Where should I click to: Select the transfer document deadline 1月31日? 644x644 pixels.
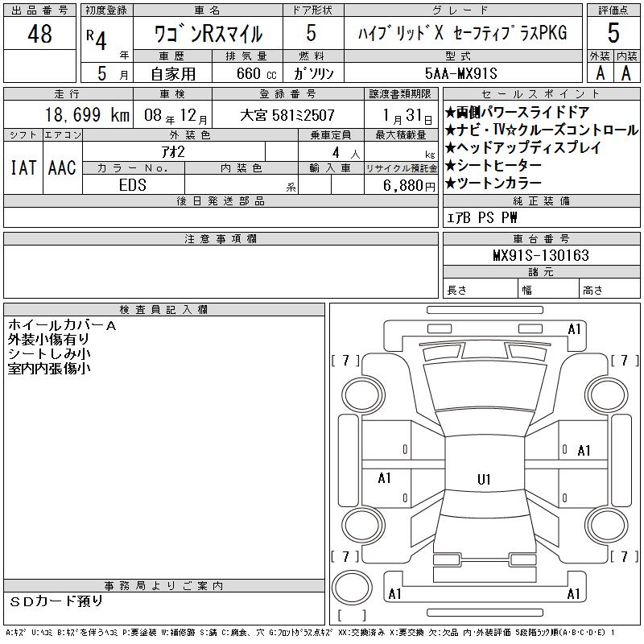407,116
